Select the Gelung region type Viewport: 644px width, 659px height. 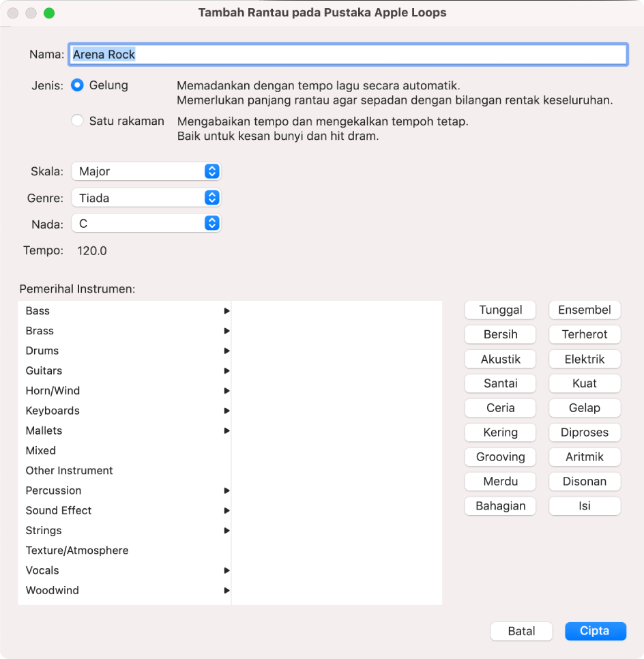pyautogui.click(x=76, y=85)
